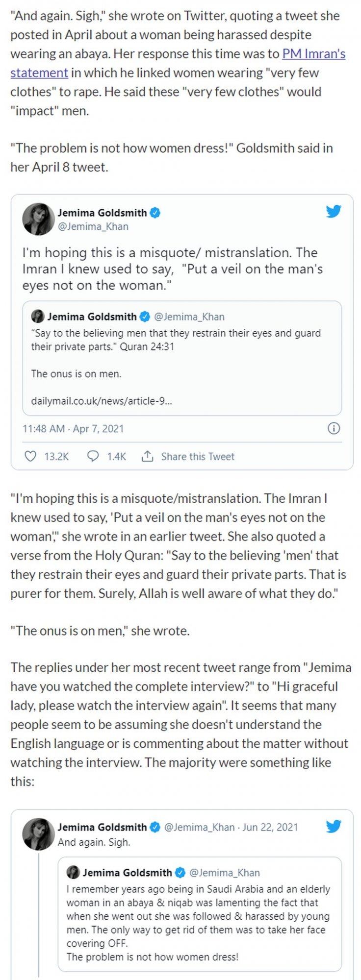Open the Jun 22, 2021 tweet date
This screenshot has height=980, width=361.
coord(270,827)
